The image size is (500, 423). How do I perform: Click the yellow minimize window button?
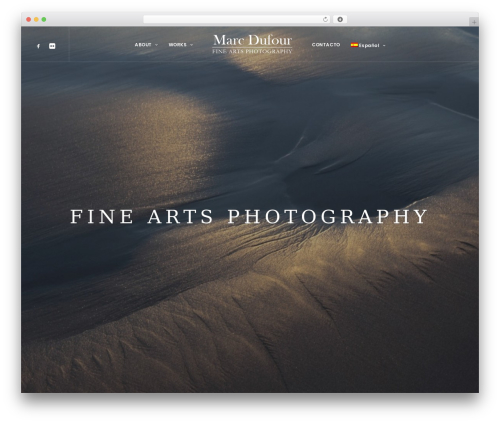36,20
